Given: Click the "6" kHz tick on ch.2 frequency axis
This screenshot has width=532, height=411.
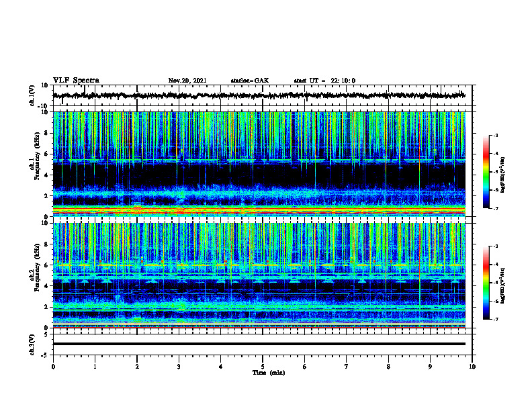Looking at the screenshot, I should tap(46, 265).
